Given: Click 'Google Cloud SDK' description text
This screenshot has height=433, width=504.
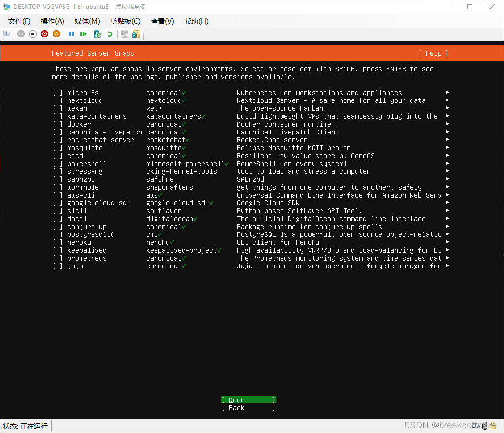Looking at the screenshot, I should [268, 203].
